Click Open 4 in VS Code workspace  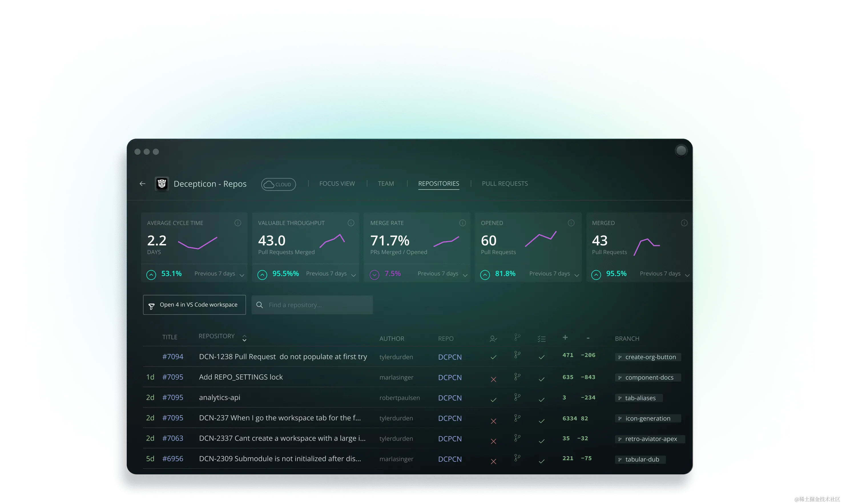point(194,305)
